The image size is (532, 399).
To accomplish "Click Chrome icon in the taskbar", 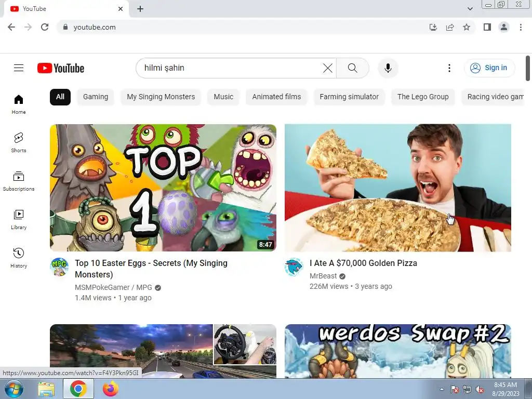I will (x=78, y=389).
